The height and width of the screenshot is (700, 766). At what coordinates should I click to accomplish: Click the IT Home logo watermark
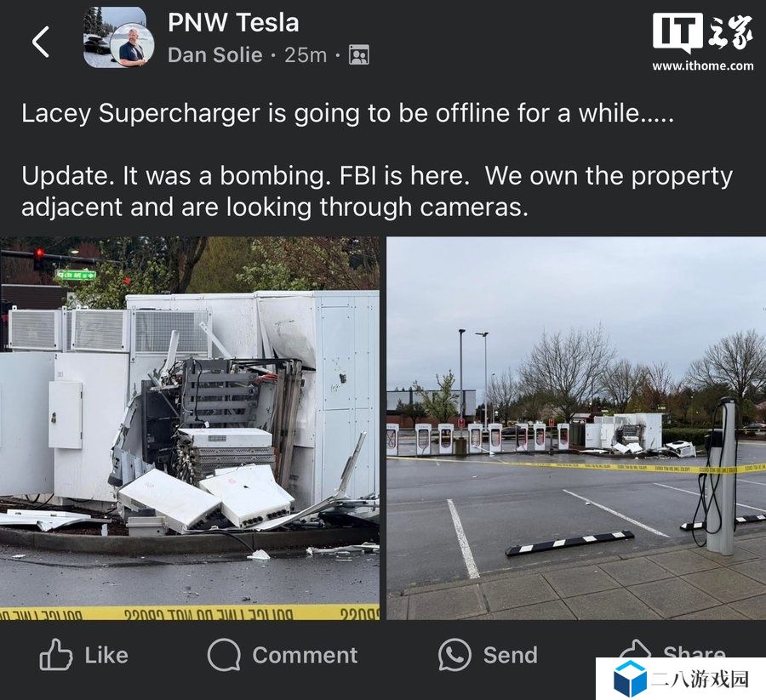click(x=702, y=31)
